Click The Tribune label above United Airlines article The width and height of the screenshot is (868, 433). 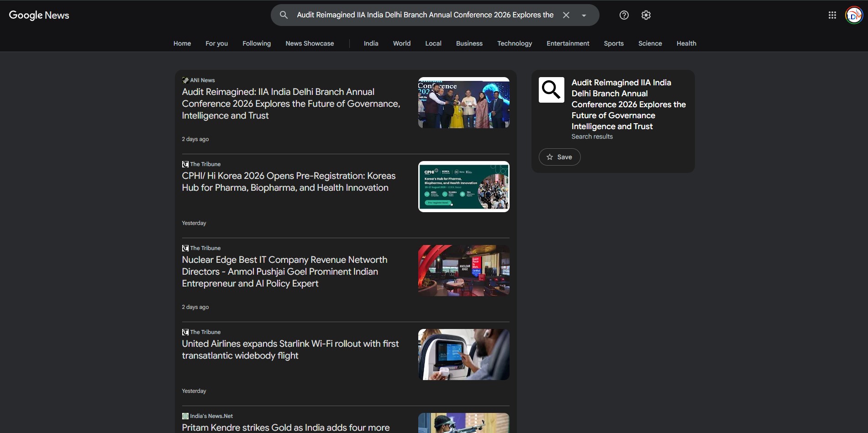pos(205,332)
